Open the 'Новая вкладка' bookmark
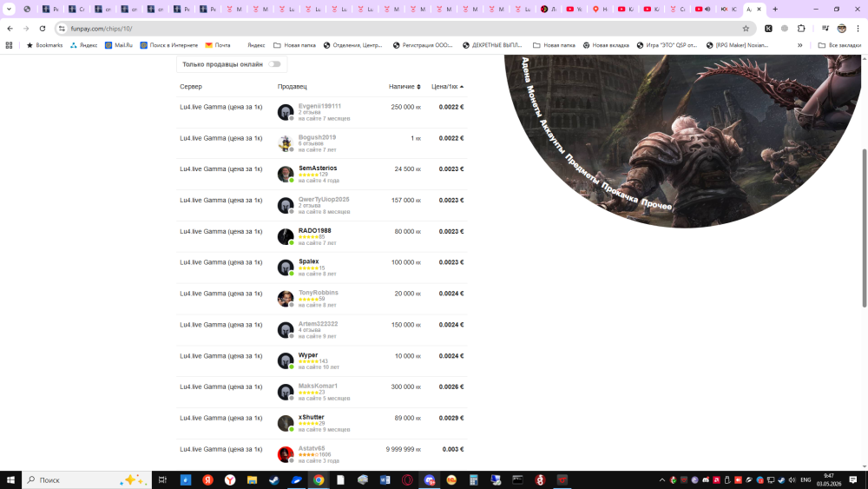The width and height of the screenshot is (868, 489). [x=606, y=45]
